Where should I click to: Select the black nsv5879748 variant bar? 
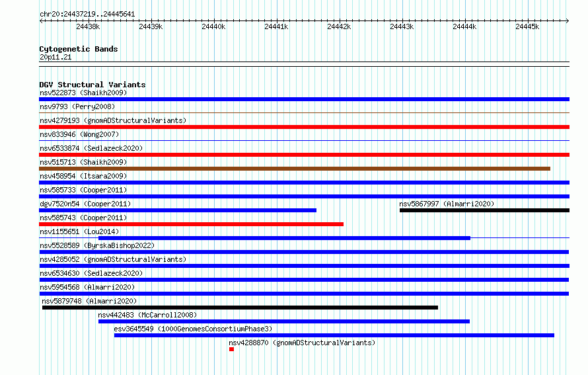[x=240, y=308]
